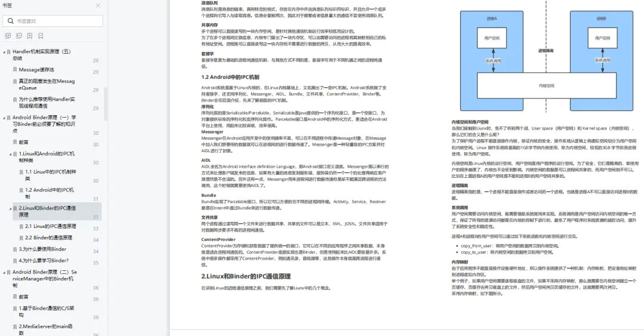The image size is (644, 336).
Task: Jump to Android Binder原理（一） bookmark
Action: tap(44, 124)
